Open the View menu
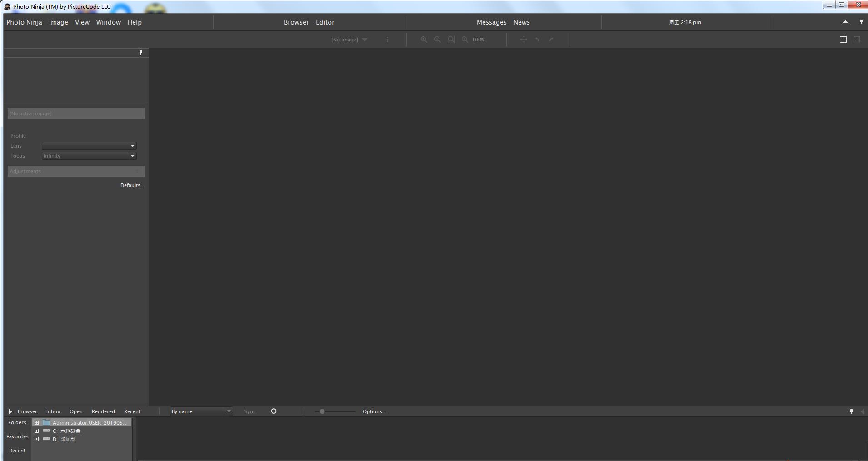This screenshot has width=868, height=461. [x=82, y=22]
